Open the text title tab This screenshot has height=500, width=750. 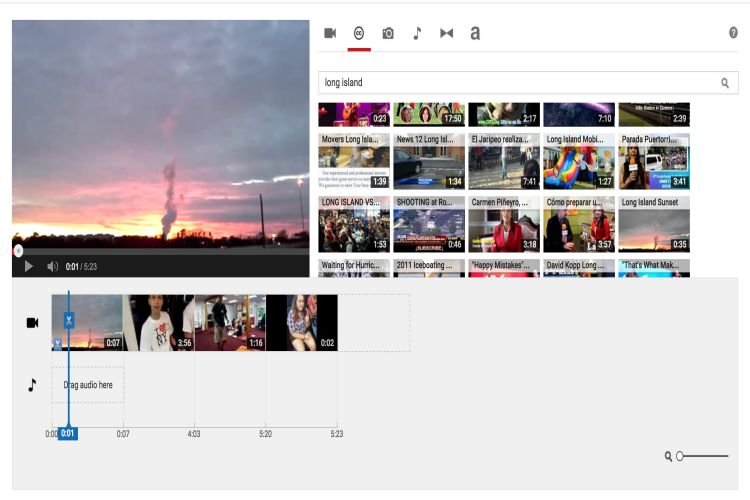(x=475, y=33)
